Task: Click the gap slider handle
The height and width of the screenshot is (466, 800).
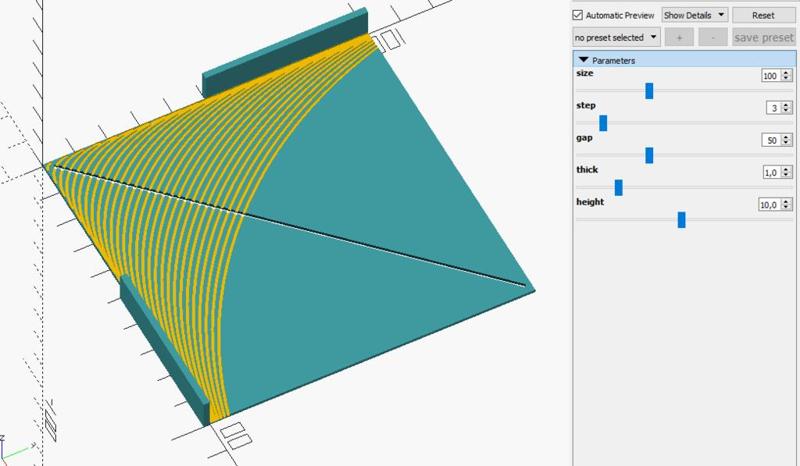Action: tap(649, 155)
